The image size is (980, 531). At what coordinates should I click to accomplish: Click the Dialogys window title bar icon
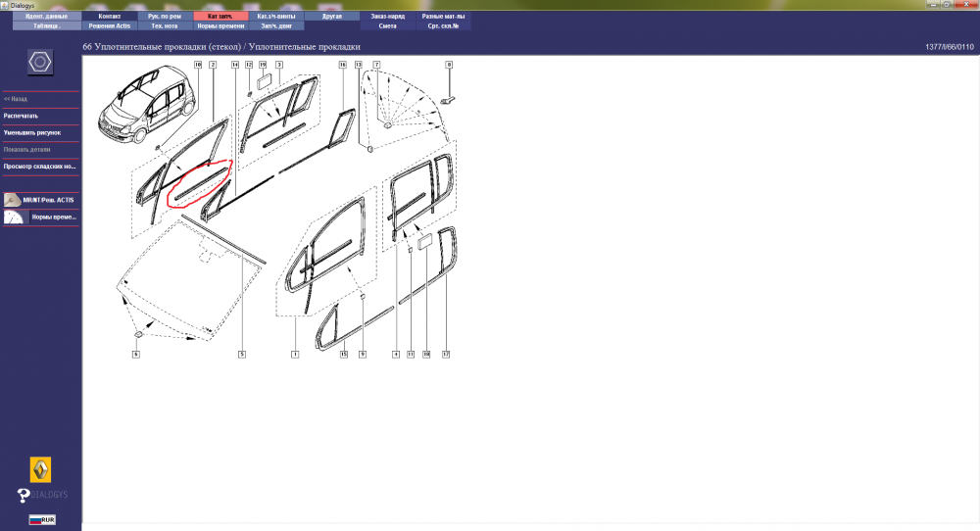pos(5,5)
